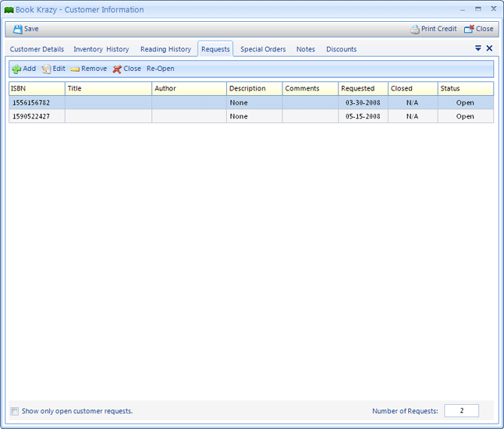Select ISBN 1590522427 row
Image resolution: width=504 pixels, height=429 pixels.
click(x=251, y=116)
